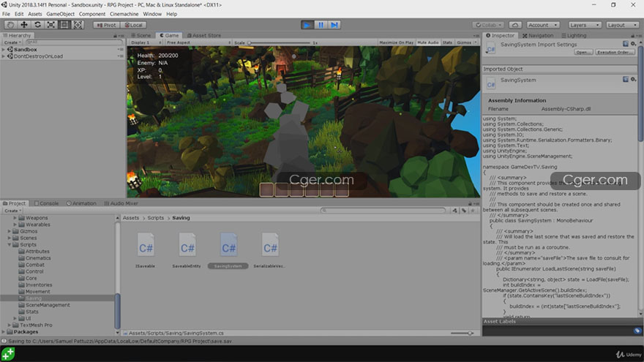
Task: Open the Collab dropdown
Action: tap(488, 25)
